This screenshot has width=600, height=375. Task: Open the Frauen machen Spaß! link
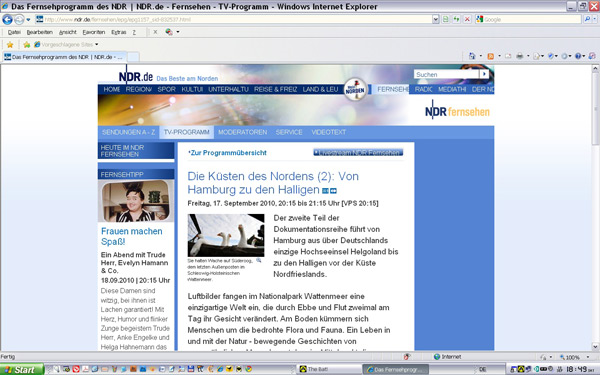[x=132, y=236]
